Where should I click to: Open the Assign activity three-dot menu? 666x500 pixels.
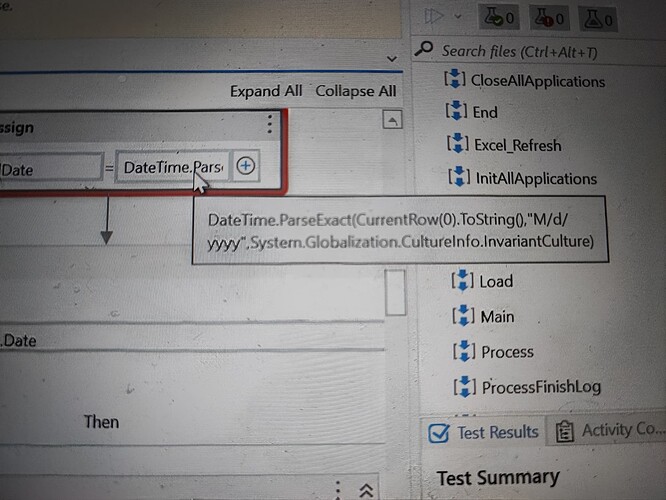coord(269,124)
